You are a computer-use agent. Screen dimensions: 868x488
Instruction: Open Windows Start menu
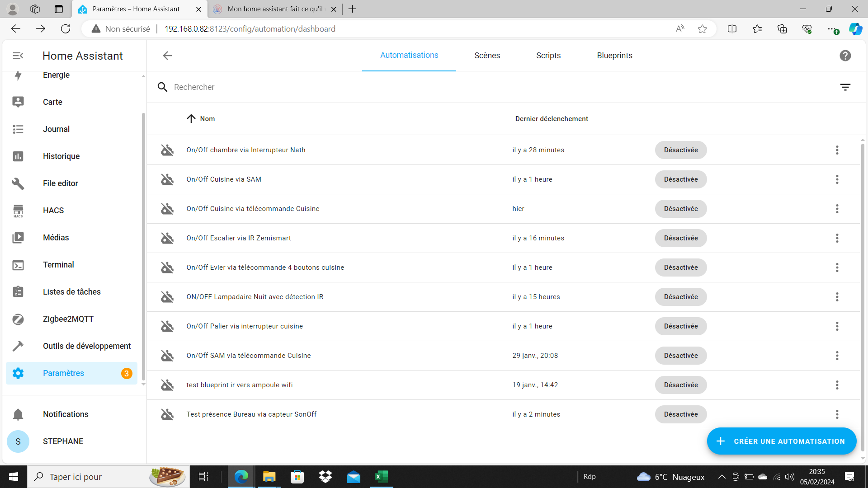pyautogui.click(x=14, y=477)
